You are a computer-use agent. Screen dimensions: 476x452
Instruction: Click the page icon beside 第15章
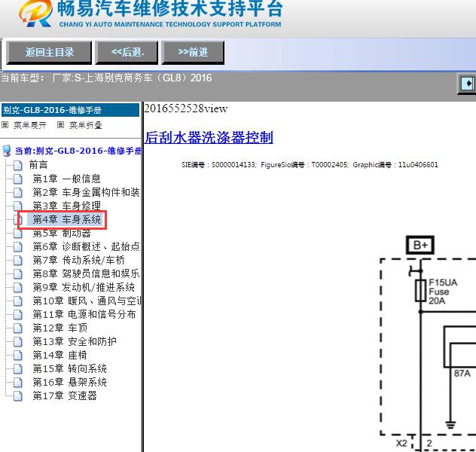[x=17, y=369]
